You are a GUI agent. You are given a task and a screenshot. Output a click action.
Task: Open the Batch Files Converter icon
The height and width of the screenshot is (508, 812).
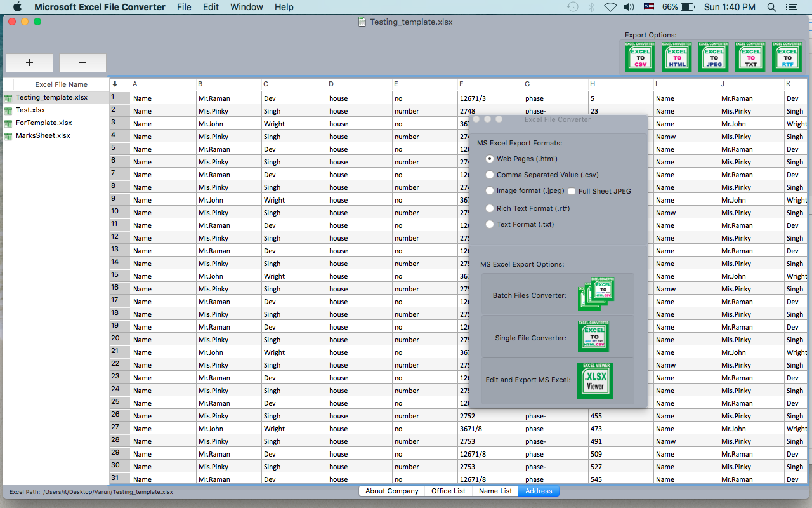tap(596, 294)
